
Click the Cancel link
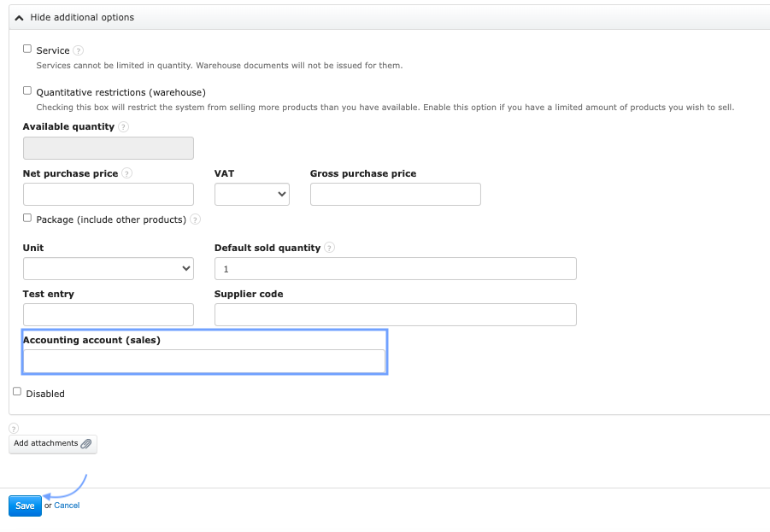(67, 506)
